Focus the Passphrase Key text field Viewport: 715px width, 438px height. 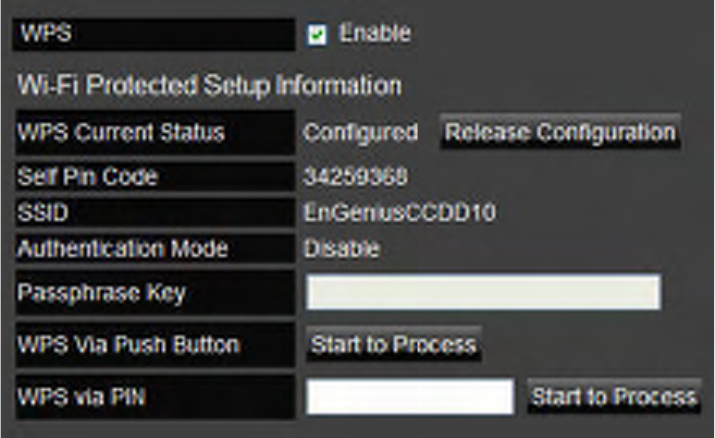pyautogui.click(x=483, y=292)
